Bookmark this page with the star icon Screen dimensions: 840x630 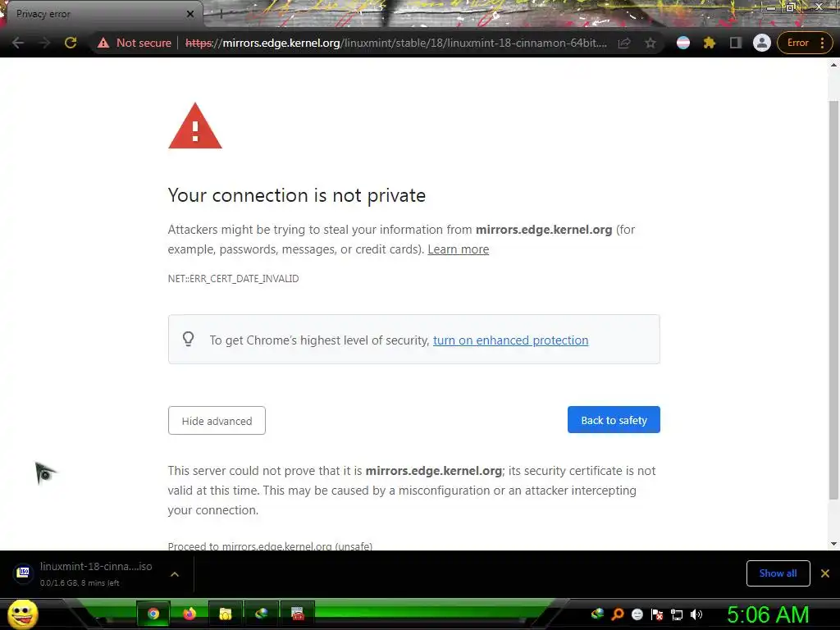click(x=651, y=43)
